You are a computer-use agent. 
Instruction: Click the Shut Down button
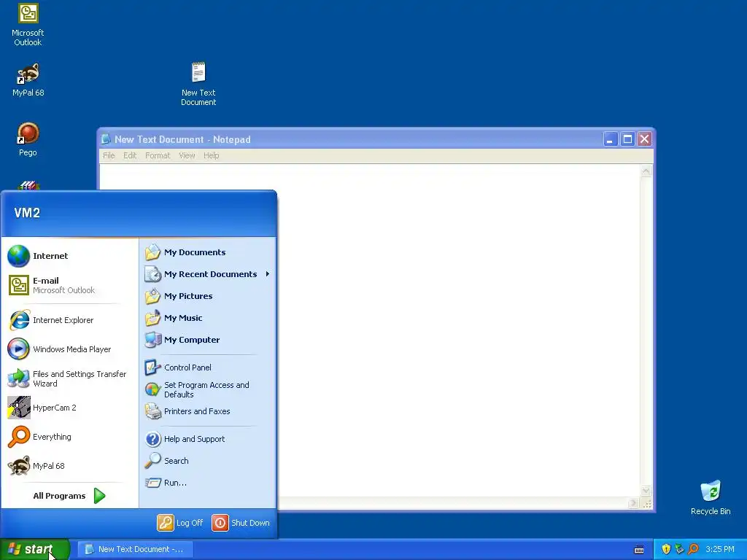(x=241, y=523)
